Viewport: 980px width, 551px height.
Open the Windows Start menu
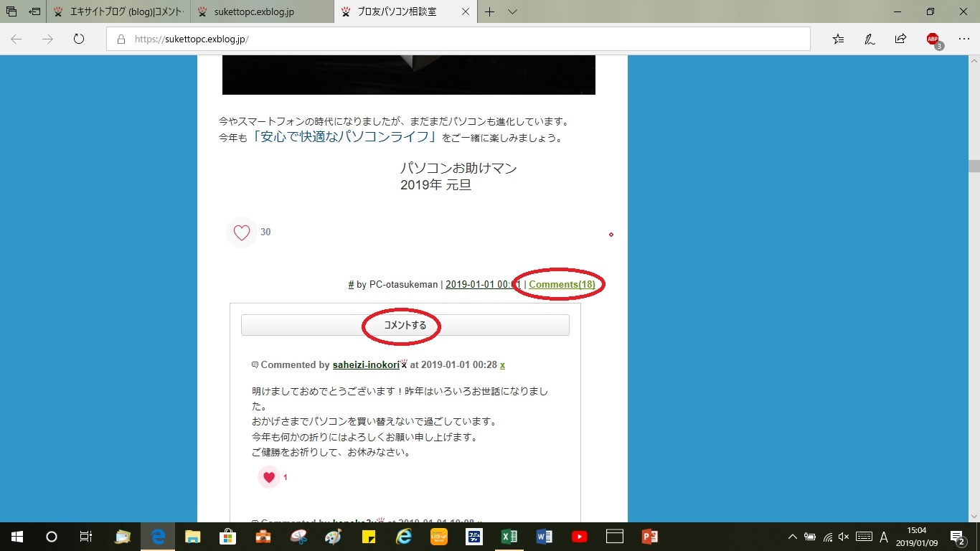pos(17,537)
